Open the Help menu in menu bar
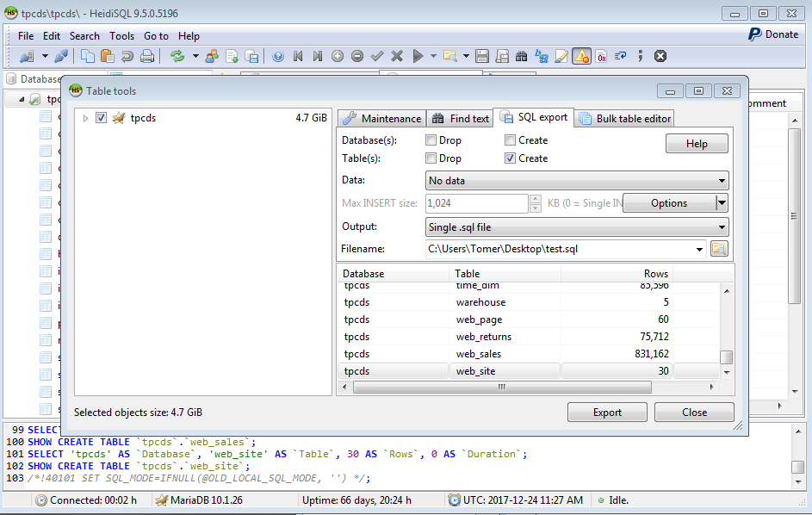812x515 pixels. coord(189,36)
